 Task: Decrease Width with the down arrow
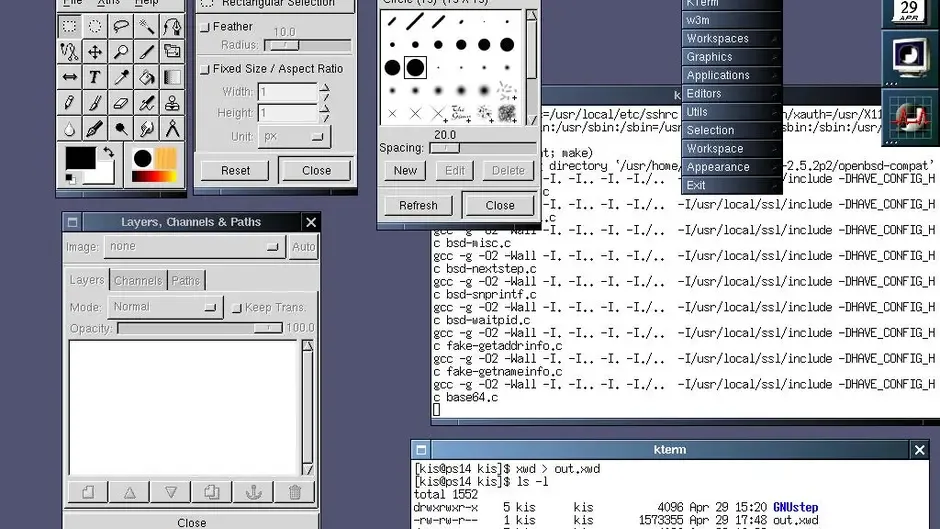pos(324,97)
